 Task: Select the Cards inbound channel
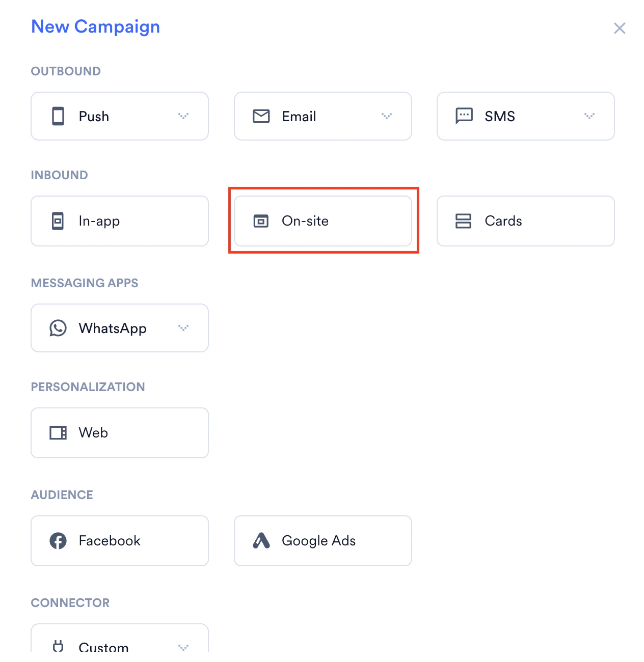(x=525, y=221)
